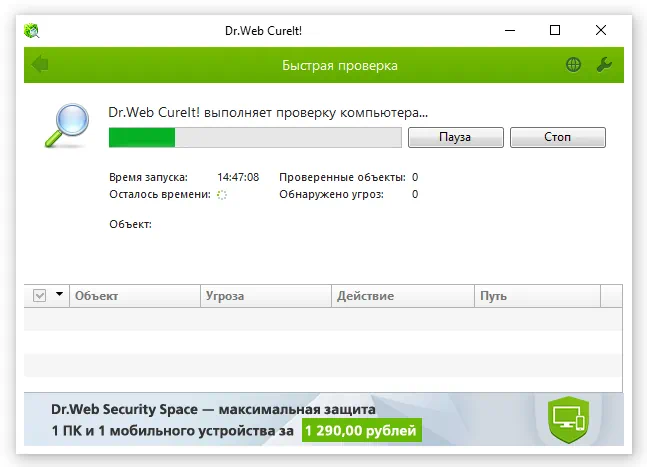Click the Обнаружено угроз label

[331, 194]
